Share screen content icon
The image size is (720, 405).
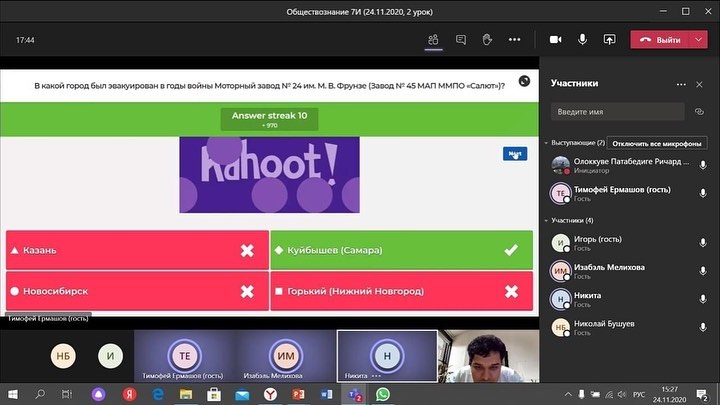[609, 40]
